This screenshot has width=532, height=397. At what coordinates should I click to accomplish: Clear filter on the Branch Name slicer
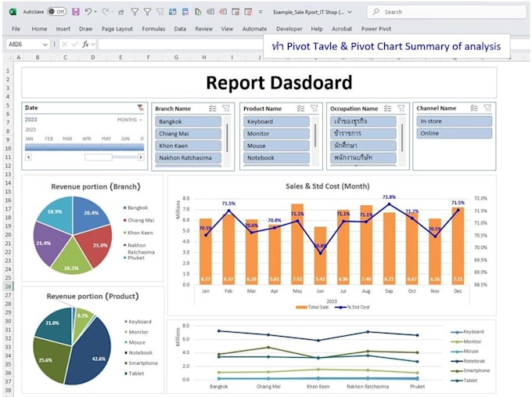226,108
